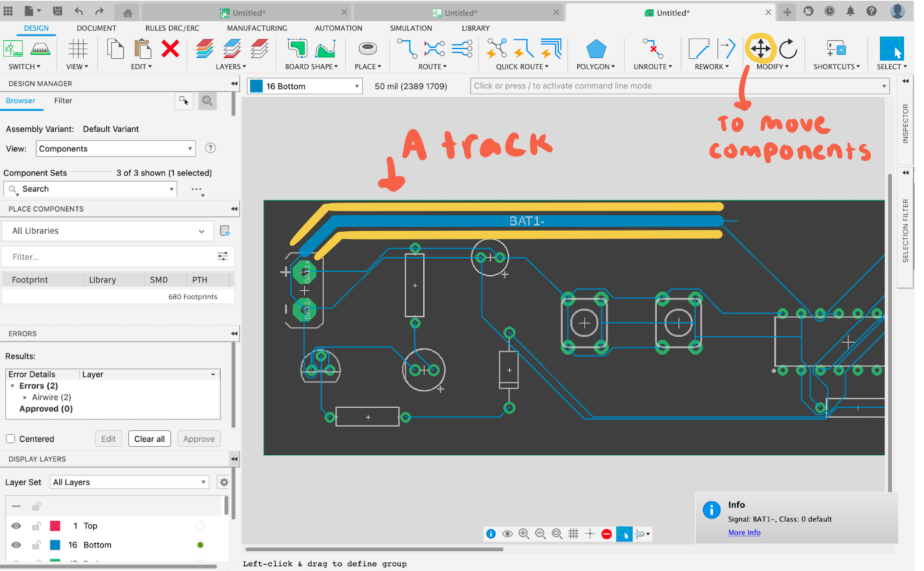Click the red stop icon in bottom toolbar
The width and height of the screenshot is (924, 571).
tap(607, 534)
